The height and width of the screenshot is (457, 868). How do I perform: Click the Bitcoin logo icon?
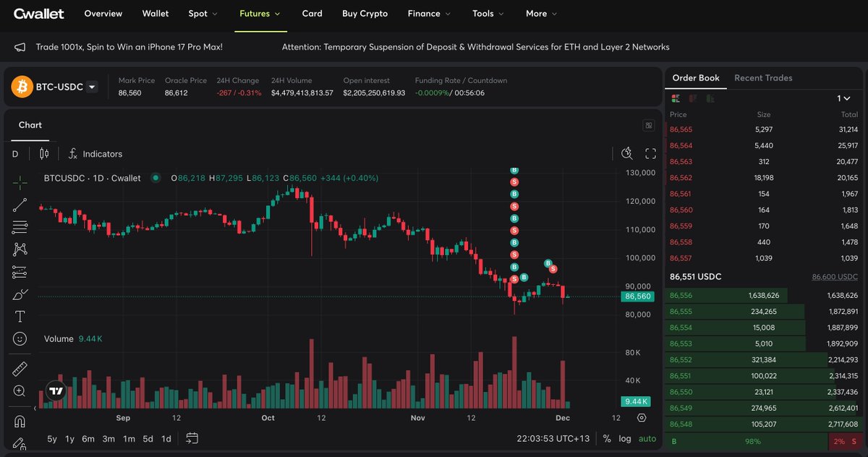pyautogui.click(x=22, y=87)
